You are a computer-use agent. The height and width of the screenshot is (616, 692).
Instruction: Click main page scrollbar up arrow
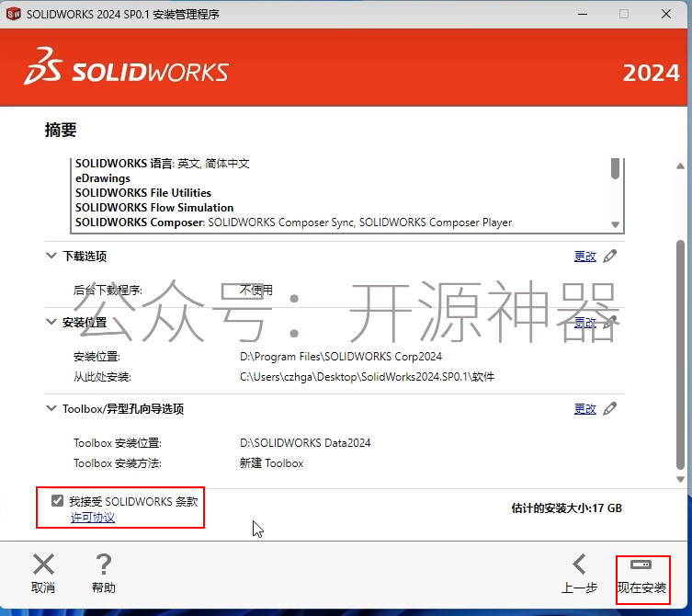pos(681,166)
